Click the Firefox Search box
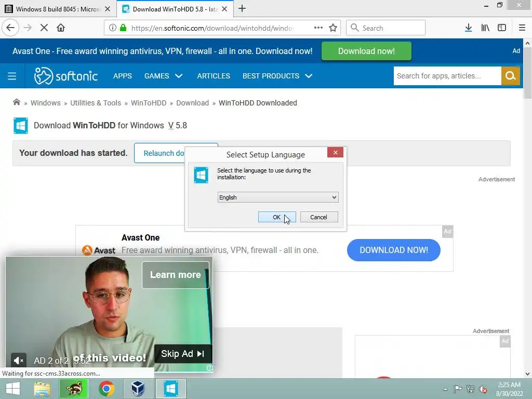Screen dimensions: 532x399 pyautogui.click(x=385, y=28)
